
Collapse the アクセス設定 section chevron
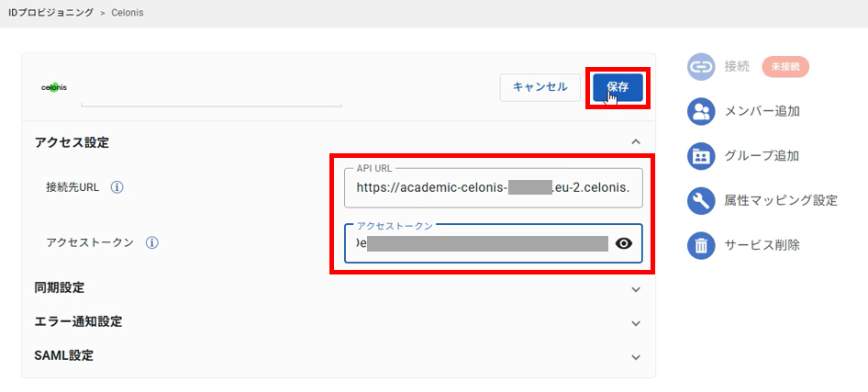click(636, 142)
